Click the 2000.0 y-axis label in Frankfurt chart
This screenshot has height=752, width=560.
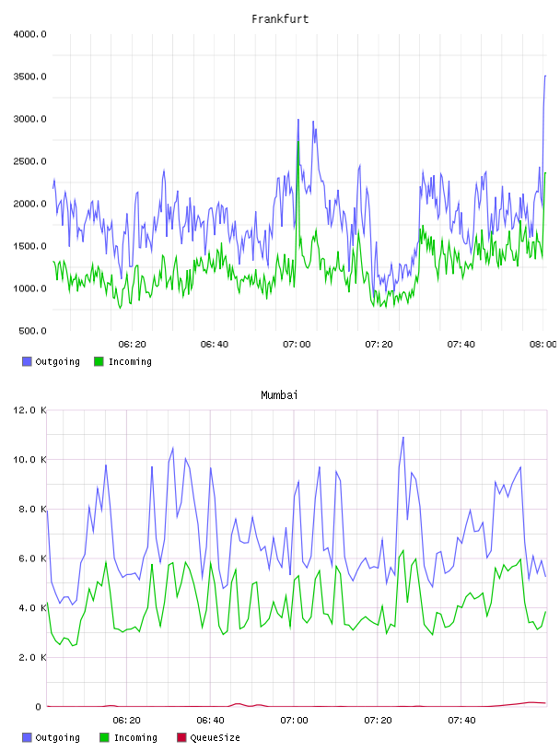click(29, 204)
